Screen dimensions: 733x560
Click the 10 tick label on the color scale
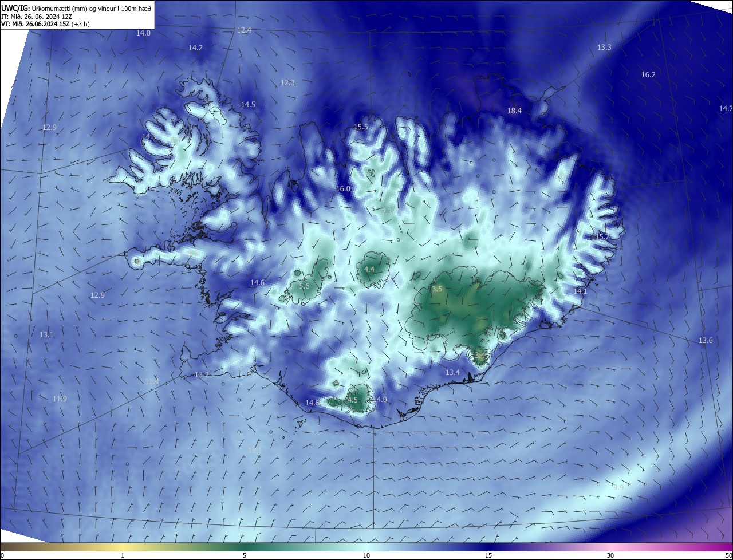click(366, 555)
